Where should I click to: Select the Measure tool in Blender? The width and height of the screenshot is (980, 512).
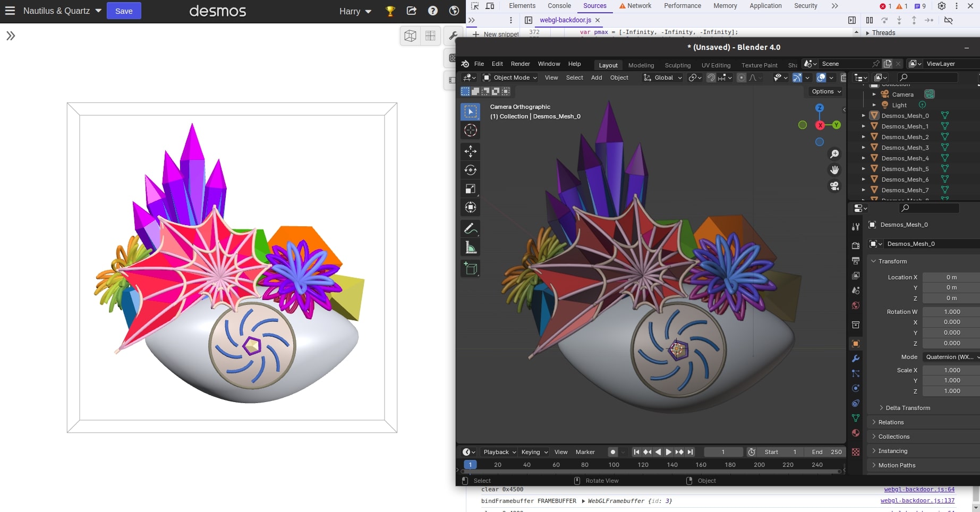(470, 248)
